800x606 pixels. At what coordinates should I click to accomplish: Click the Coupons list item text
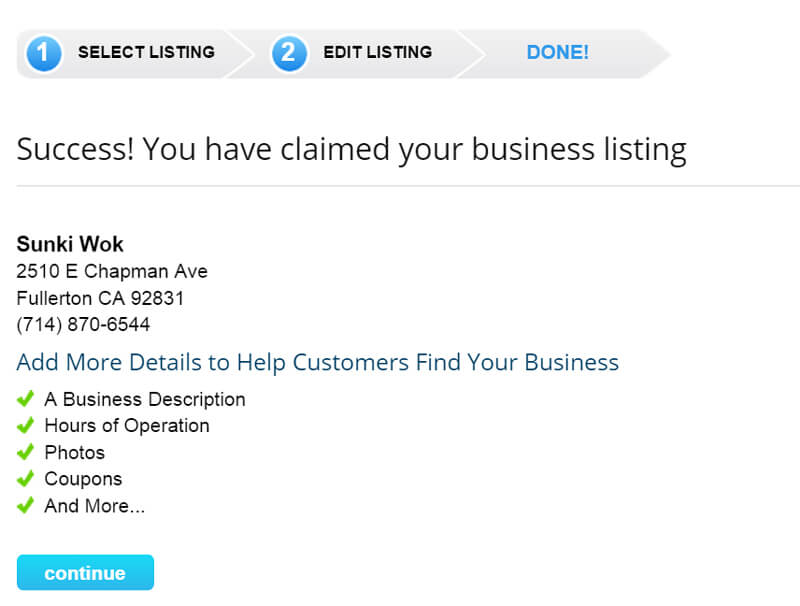(x=83, y=479)
